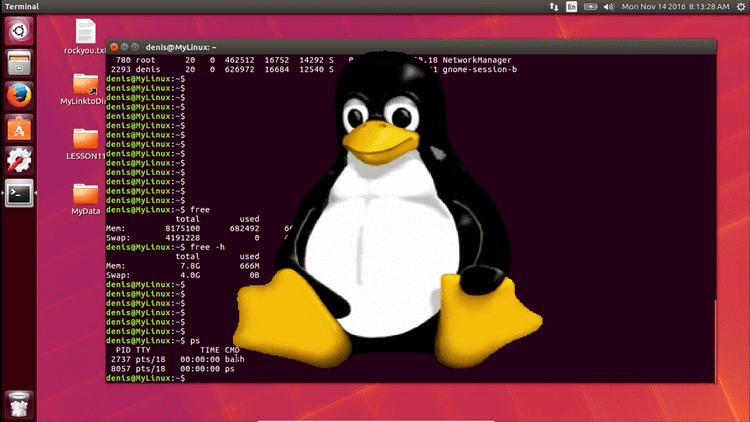Open the En keyboard layout indicator
Image resolution: width=750 pixels, height=422 pixels.
(x=571, y=7)
